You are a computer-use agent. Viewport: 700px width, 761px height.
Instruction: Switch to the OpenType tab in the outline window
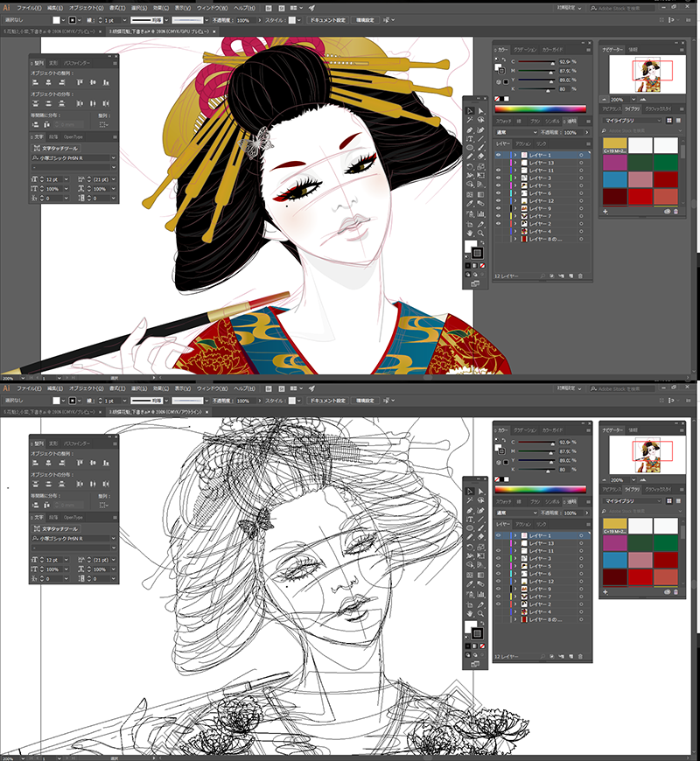[73, 517]
